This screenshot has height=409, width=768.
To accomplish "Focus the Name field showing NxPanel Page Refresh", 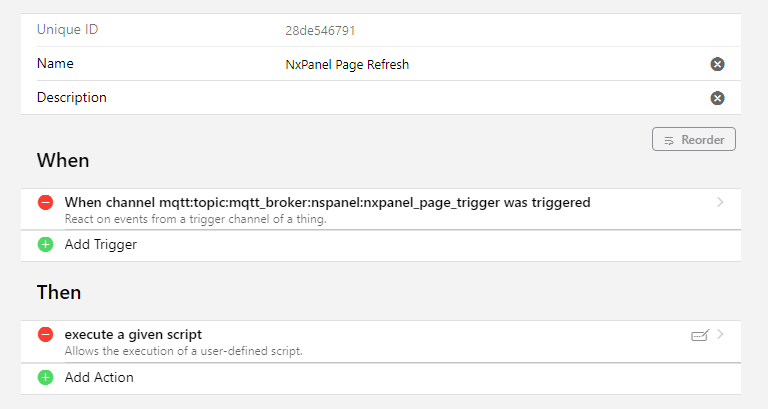I will (x=480, y=65).
